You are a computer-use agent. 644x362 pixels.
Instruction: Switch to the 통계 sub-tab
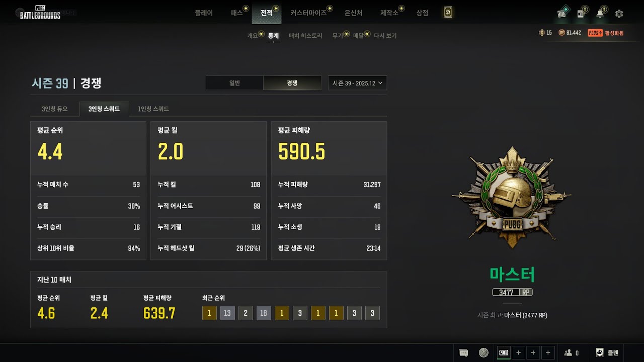(x=273, y=36)
